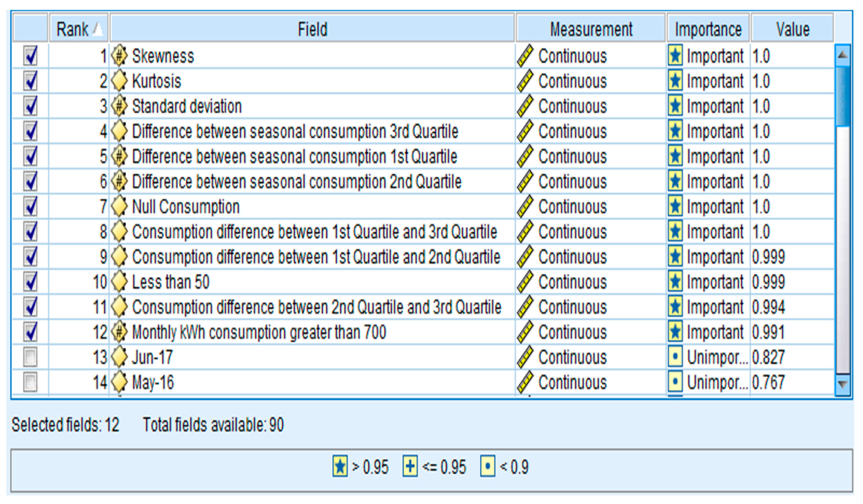Click the Unimportant dot icon in Jun-17 row

click(675, 357)
